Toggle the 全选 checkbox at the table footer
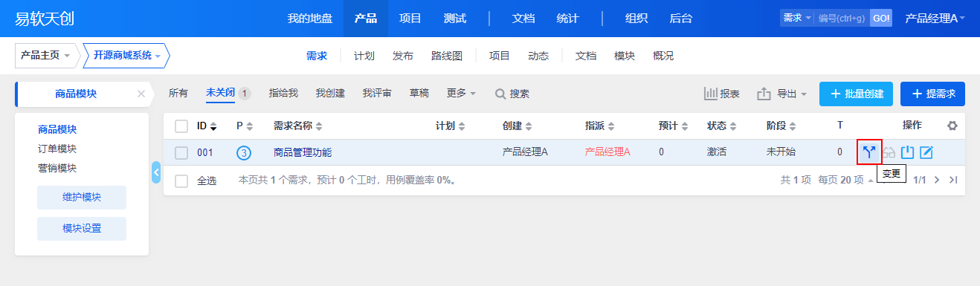Screen dimensions: 980x286 181,181
